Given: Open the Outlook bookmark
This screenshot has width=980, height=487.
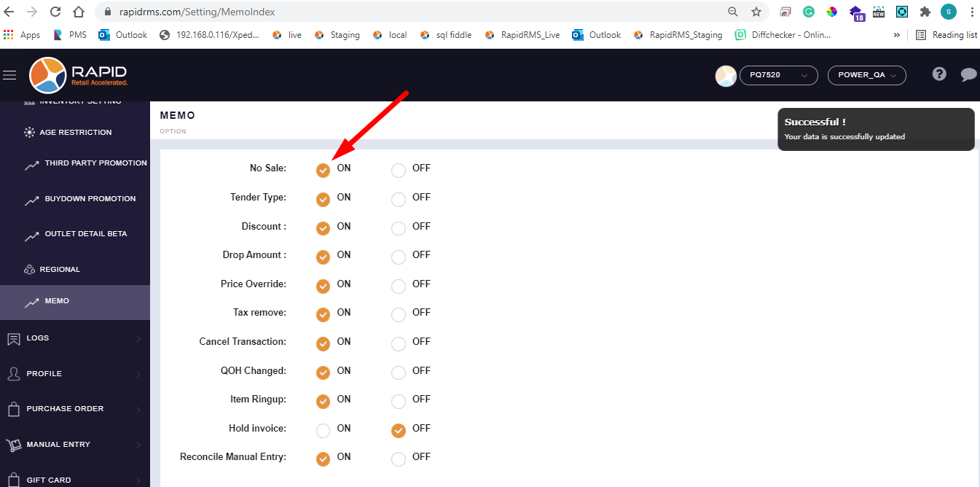Looking at the screenshot, I should 123,35.
